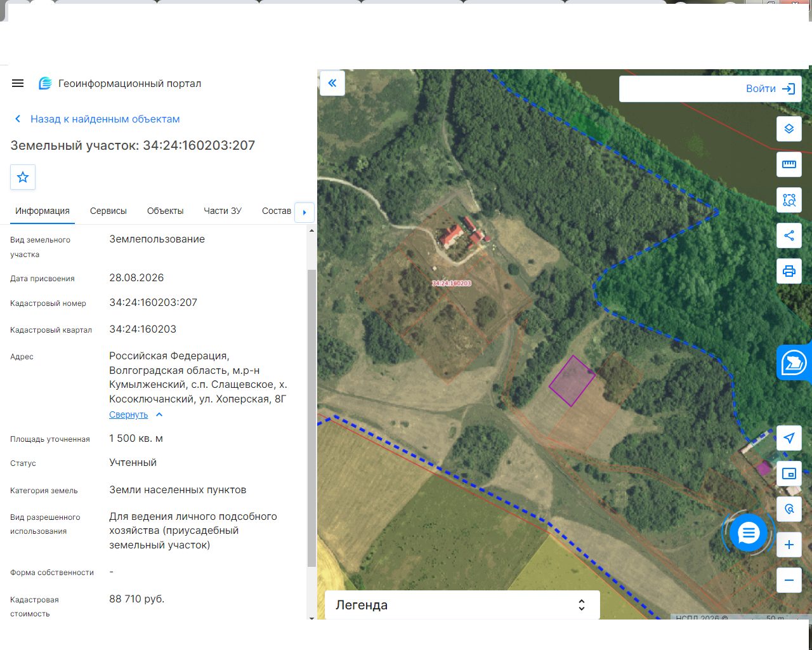Add parcel to favorites with star icon

pos(23,177)
